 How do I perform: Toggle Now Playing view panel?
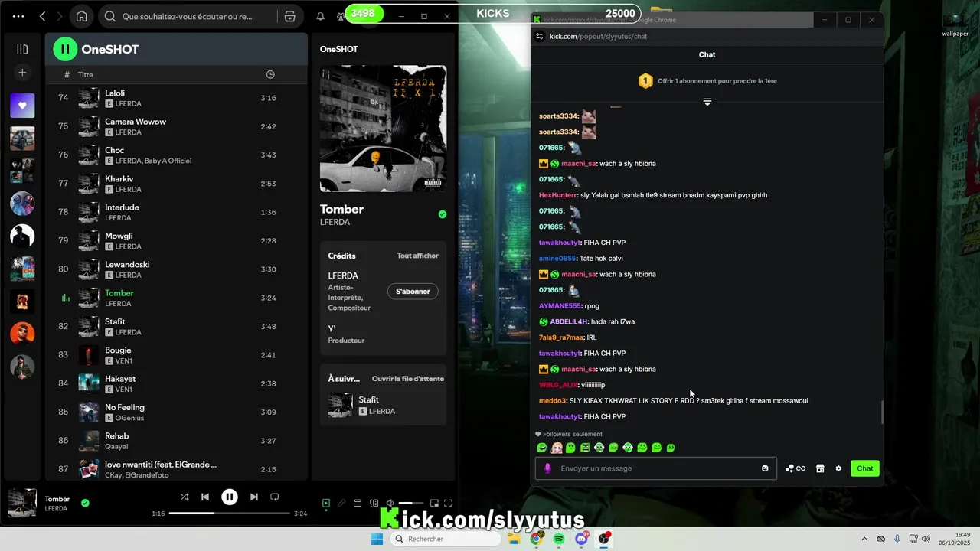tap(326, 503)
